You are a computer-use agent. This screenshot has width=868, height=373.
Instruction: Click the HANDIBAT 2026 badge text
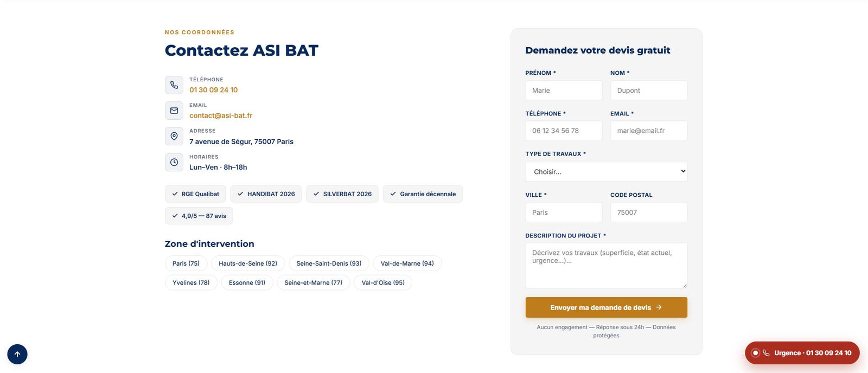pos(271,194)
